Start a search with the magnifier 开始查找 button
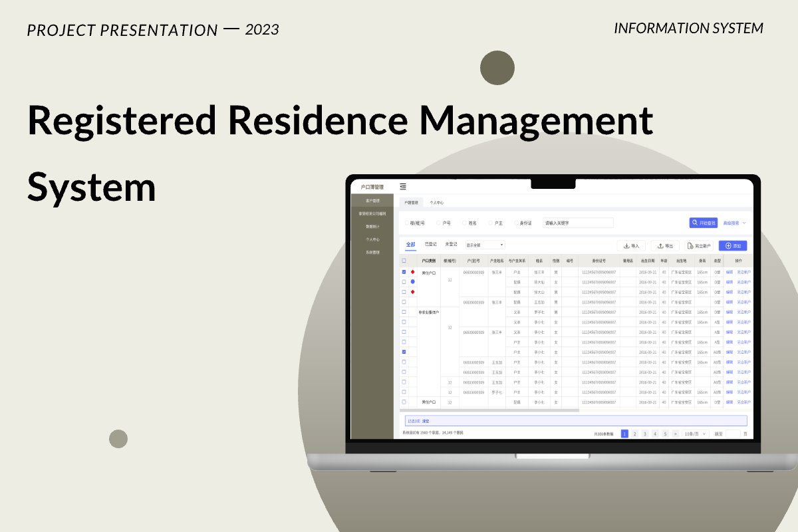The image size is (798, 532). (x=704, y=223)
